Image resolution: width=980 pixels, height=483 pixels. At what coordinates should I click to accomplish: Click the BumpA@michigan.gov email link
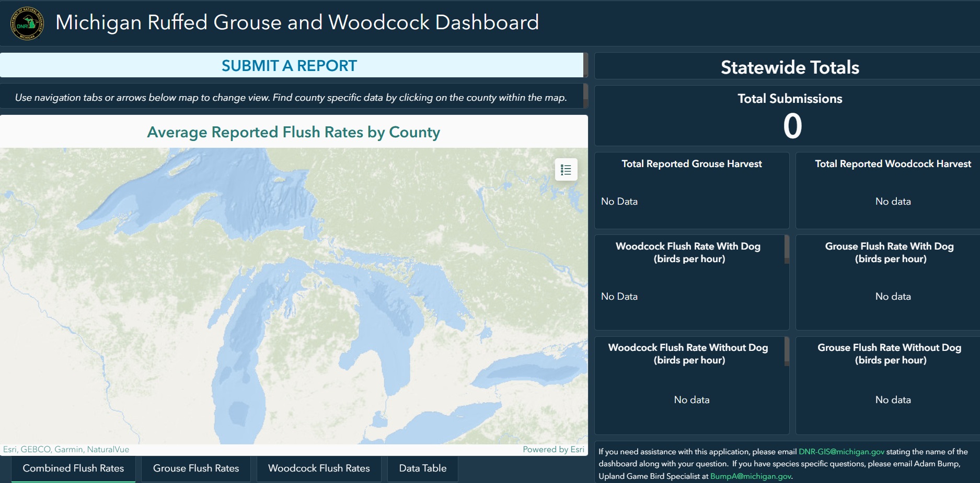coord(750,476)
